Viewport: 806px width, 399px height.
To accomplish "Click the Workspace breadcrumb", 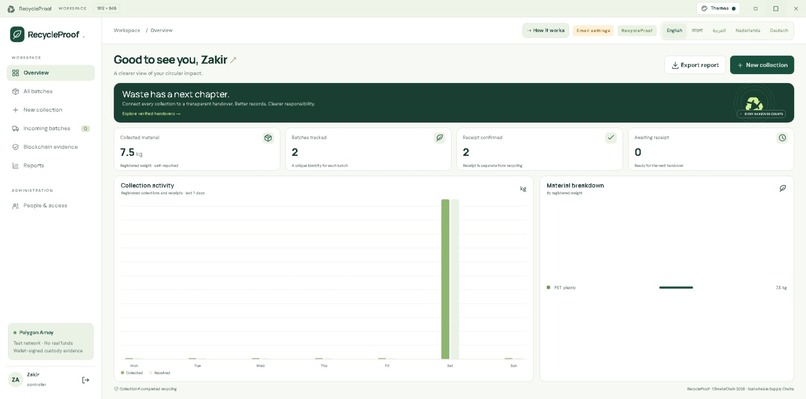I will click(x=127, y=30).
